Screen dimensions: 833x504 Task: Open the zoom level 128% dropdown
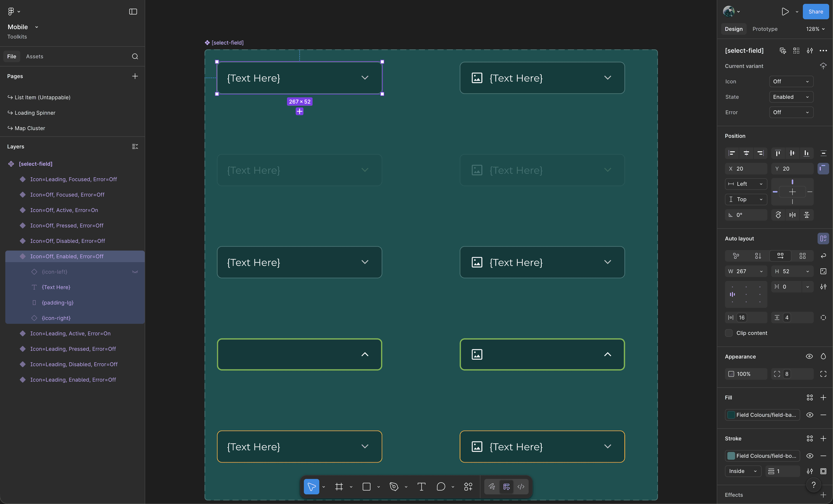(x=815, y=29)
